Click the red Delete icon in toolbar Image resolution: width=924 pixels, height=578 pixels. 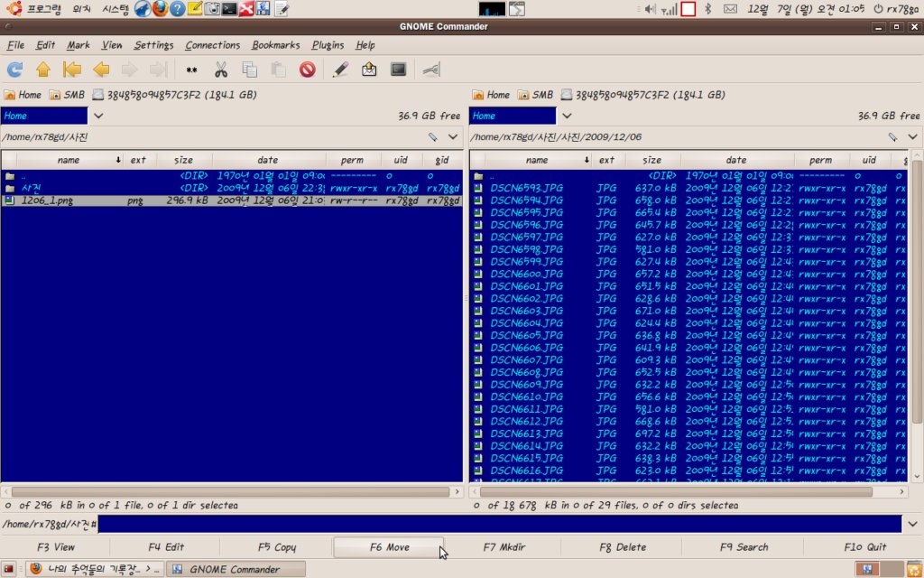[x=308, y=70]
